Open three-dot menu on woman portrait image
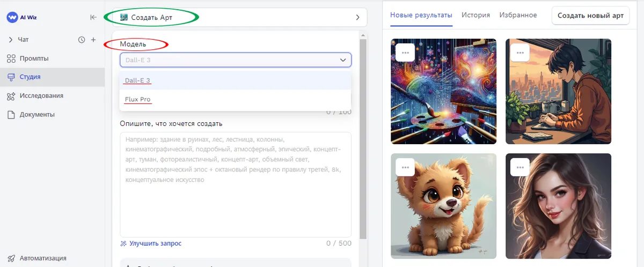The image size is (644, 267). [x=520, y=167]
